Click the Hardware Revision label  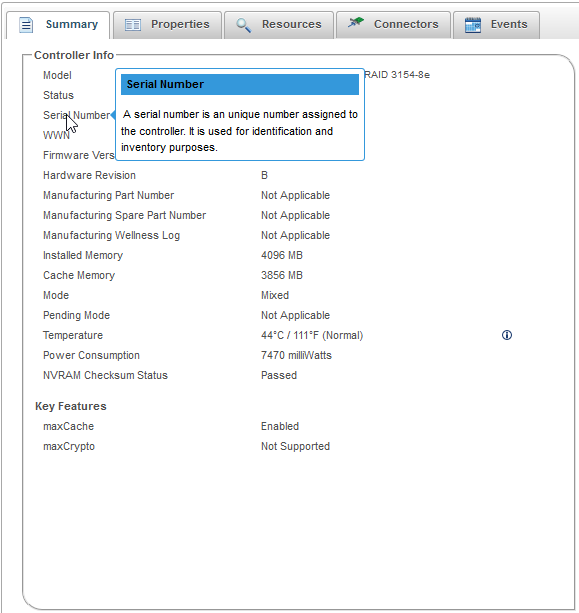89,175
